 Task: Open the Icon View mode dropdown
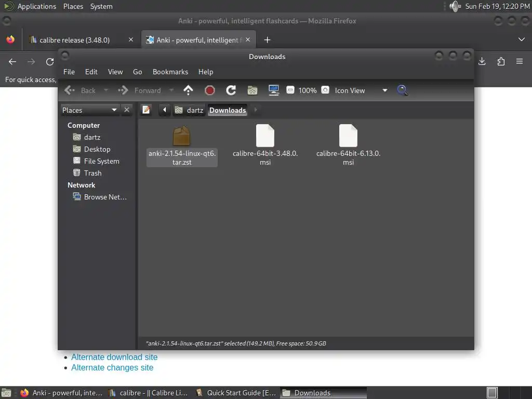[x=362, y=90]
